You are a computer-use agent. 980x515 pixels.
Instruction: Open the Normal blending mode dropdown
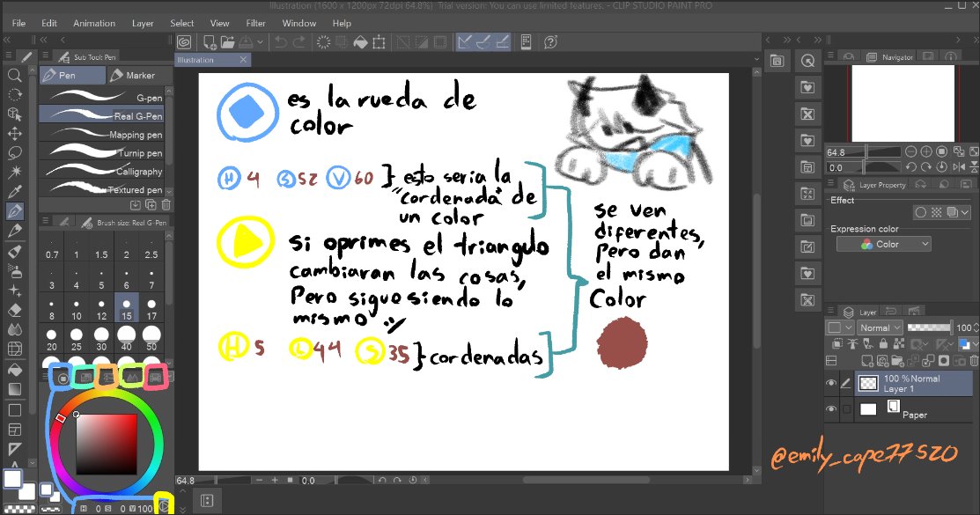point(881,327)
